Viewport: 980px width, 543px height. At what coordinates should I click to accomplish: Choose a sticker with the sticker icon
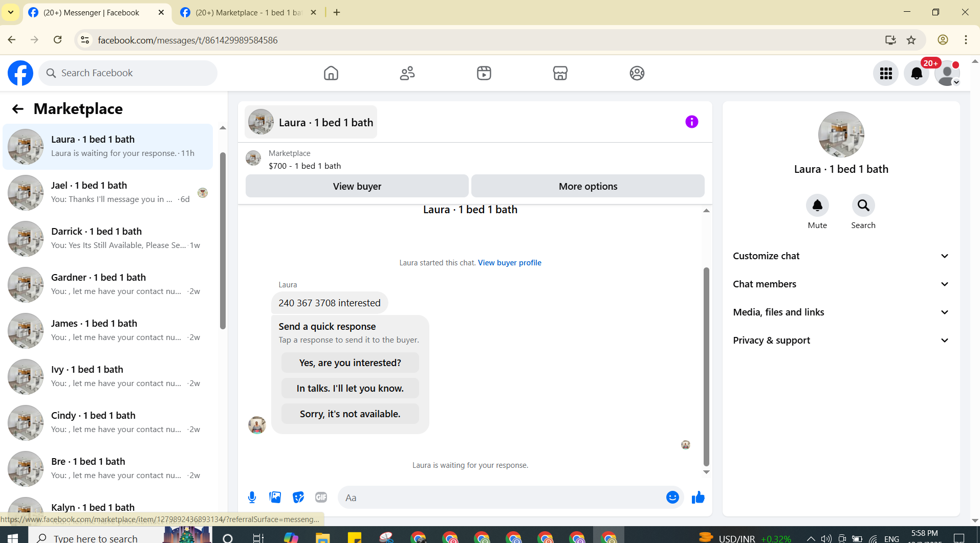298,497
